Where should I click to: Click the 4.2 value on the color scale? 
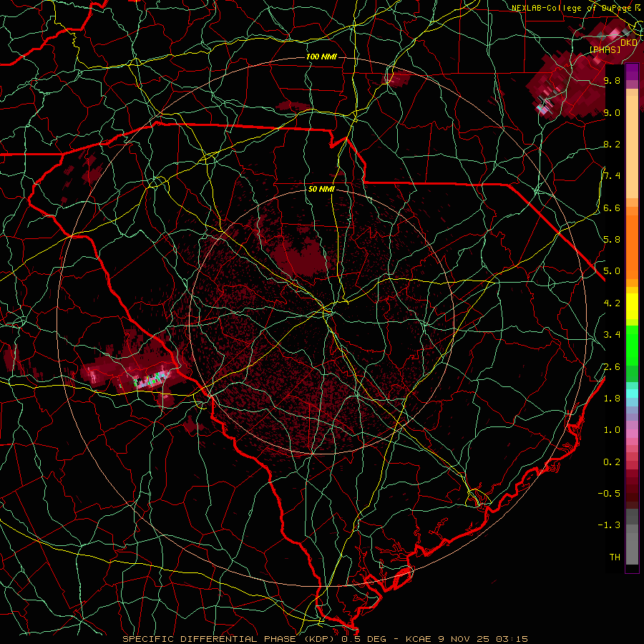point(612,303)
